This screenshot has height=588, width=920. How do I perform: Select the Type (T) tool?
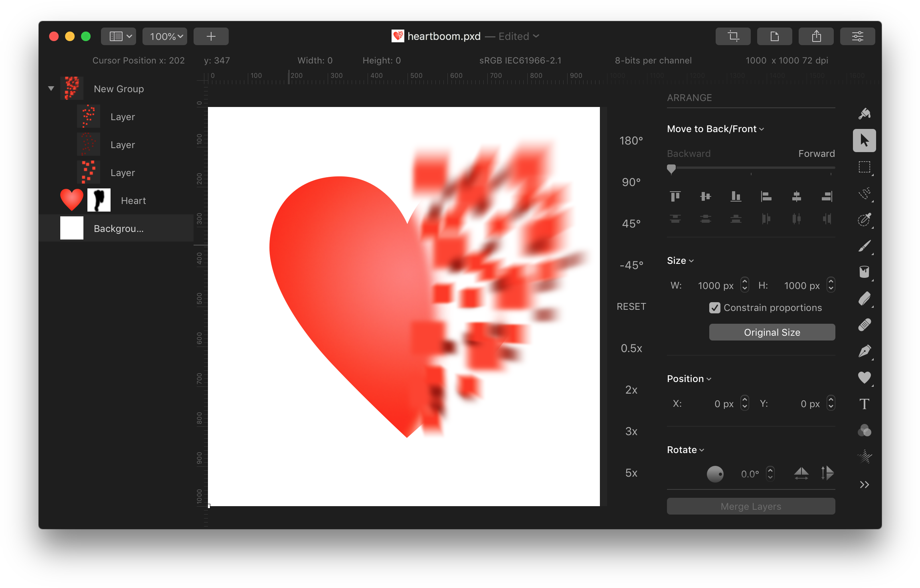pyautogui.click(x=864, y=404)
